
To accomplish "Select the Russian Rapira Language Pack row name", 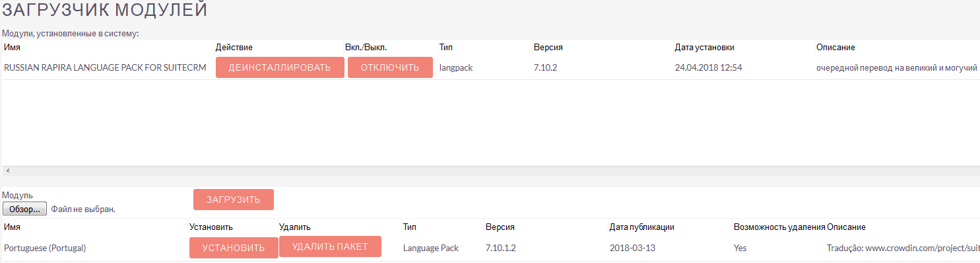I will (x=105, y=67).
